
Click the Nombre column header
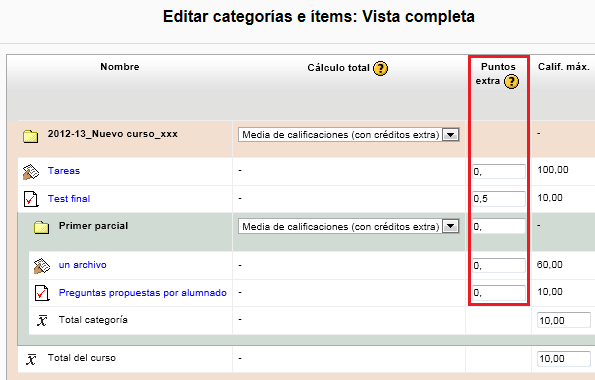[x=120, y=67]
